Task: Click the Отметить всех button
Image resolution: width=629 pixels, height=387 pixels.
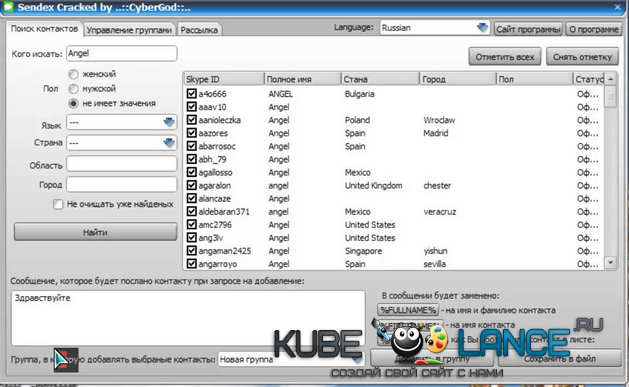Action: coord(505,57)
